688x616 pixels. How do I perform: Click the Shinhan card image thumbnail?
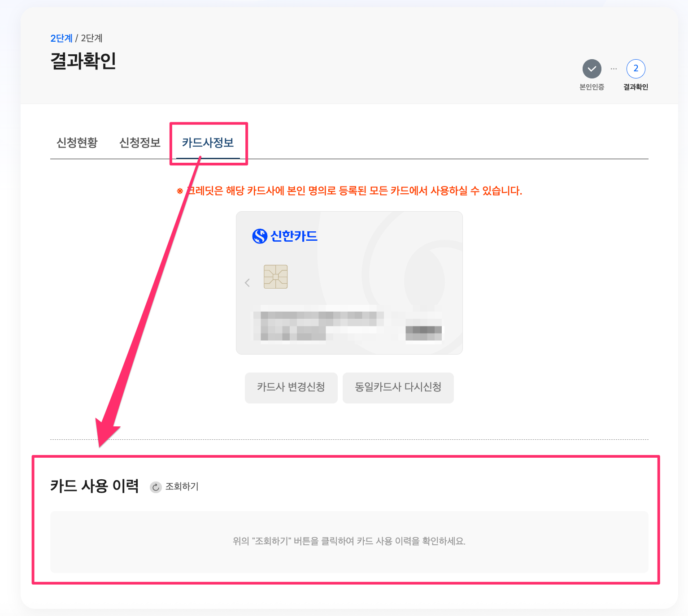click(349, 283)
